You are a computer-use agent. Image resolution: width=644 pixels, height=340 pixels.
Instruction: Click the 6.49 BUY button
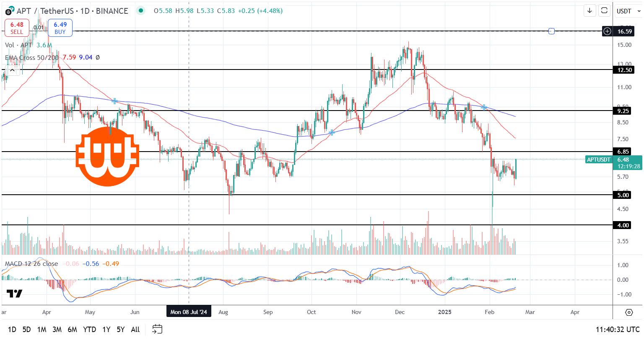tap(60, 28)
